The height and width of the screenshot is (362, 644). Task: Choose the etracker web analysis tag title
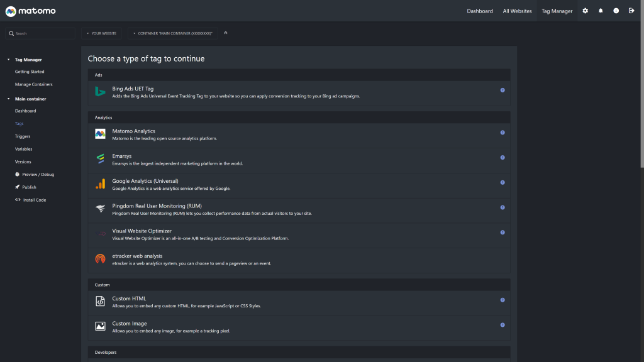[x=137, y=256]
